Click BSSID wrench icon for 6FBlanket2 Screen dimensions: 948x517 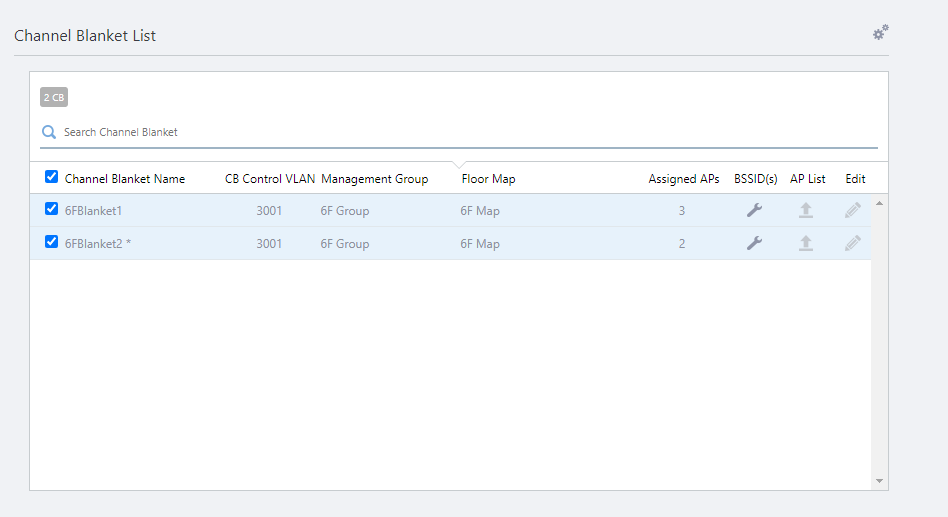point(755,243)
